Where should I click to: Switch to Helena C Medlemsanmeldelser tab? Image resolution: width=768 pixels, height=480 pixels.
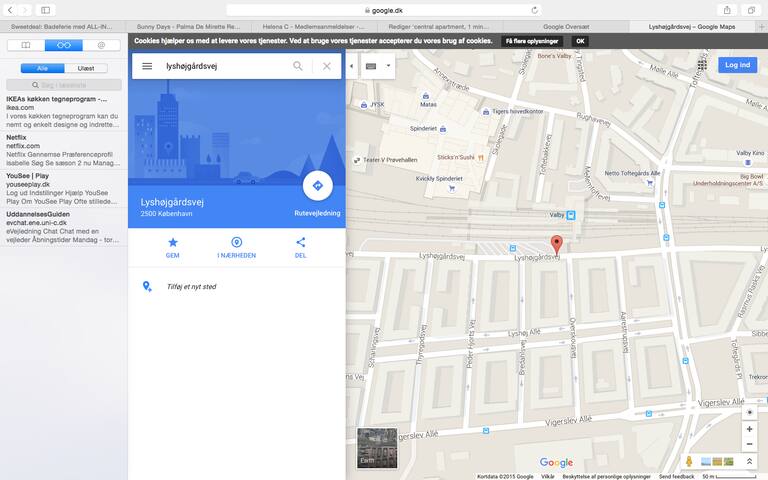coord(313,26)
